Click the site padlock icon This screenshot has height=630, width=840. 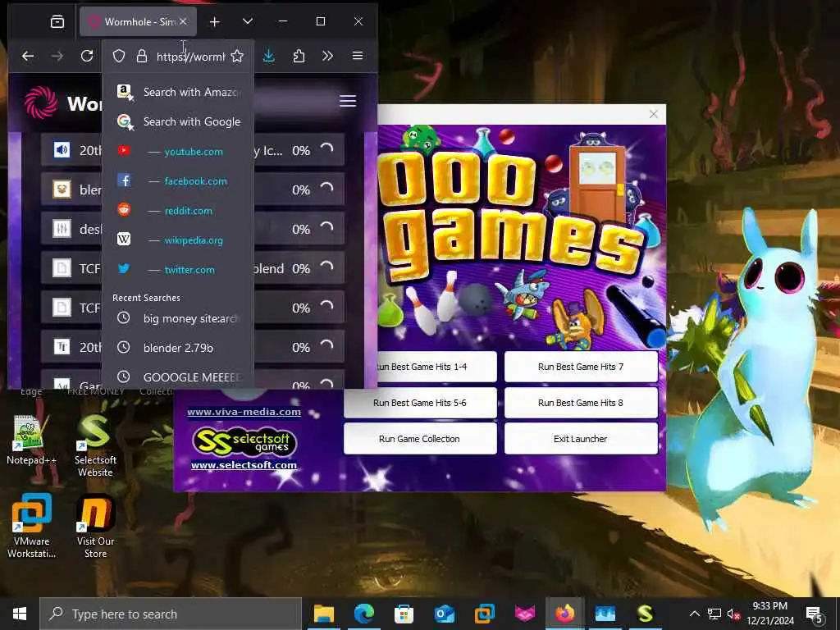(141, 57)
